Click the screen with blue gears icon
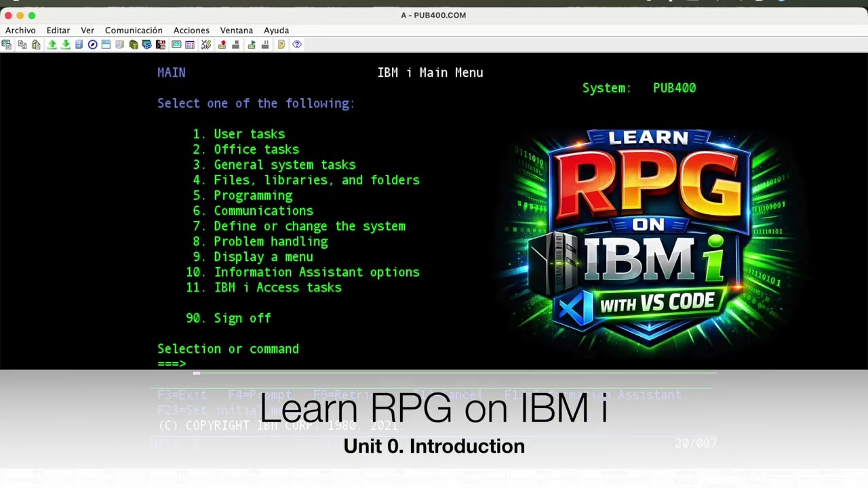Viewport: 868px width, 488px height. tap(147, 45)
